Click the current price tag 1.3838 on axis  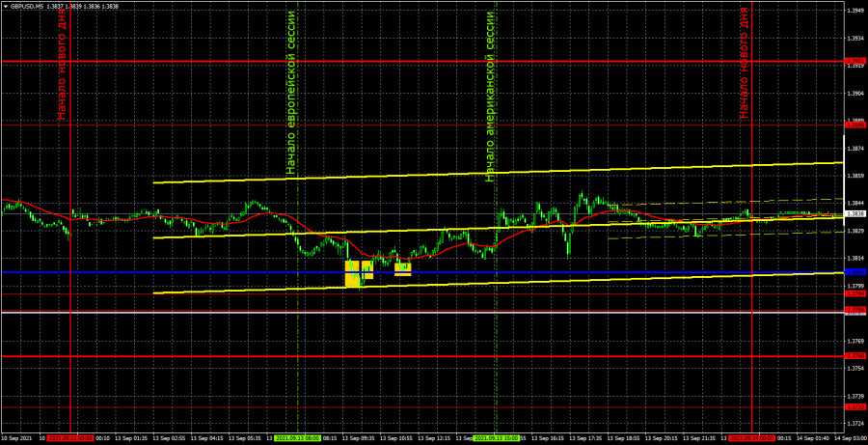coord(854,213)
